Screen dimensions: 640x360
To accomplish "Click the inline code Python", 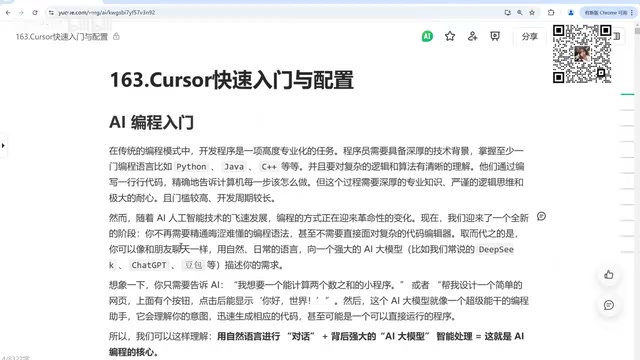I will pos(191,167).
